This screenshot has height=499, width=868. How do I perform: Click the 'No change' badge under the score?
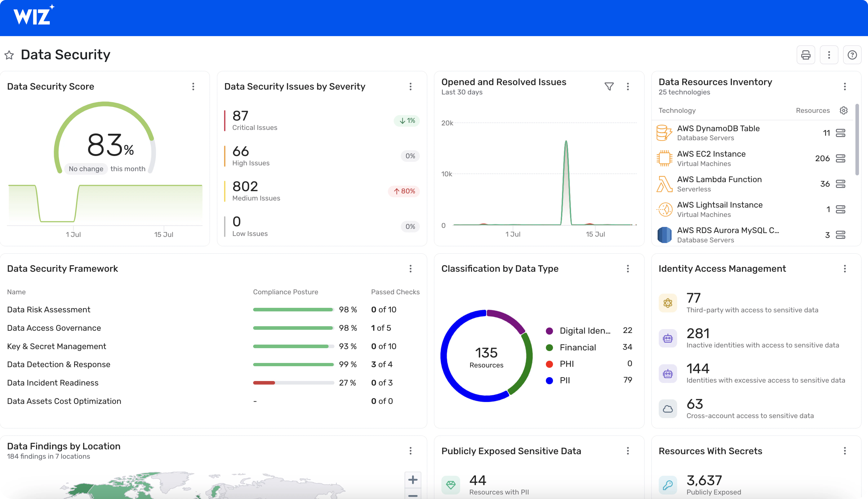click(x=86, y=169)
